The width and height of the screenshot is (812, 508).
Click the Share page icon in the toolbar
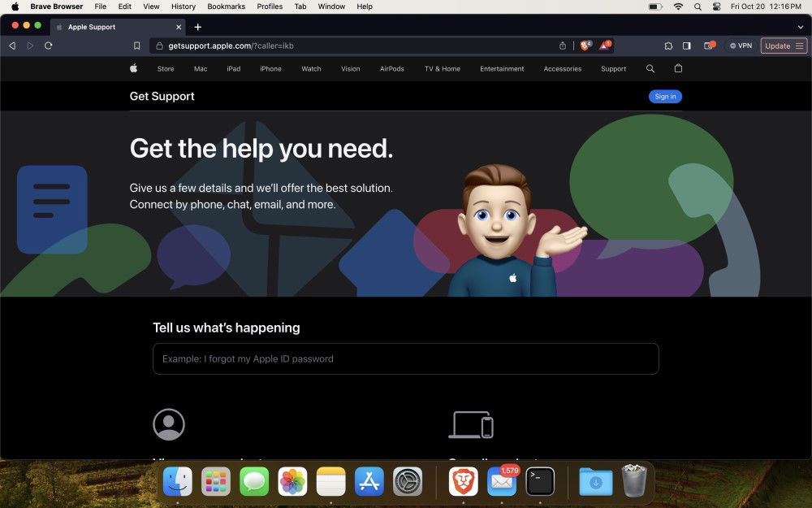pyautogui.click(x=563, y=46)
